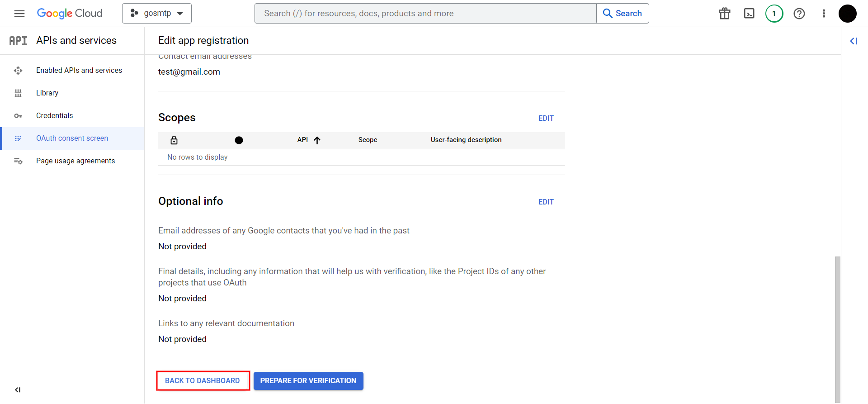The height and width of the screenshot is (404, 868).
Task: Sort by the API column header
Action: coord(302,140)
